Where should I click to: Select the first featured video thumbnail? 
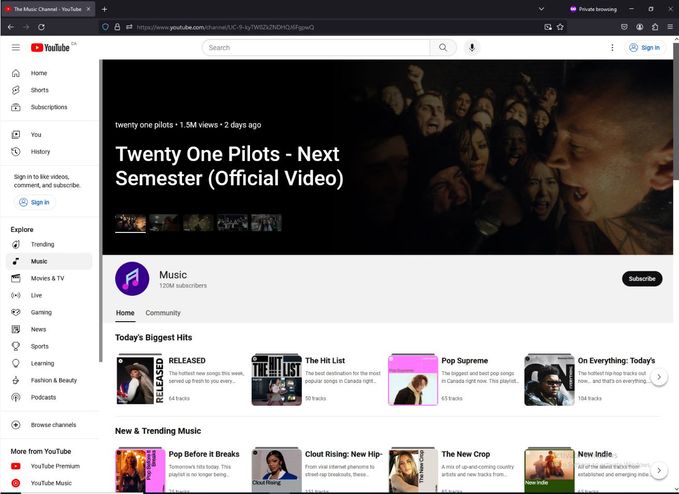click(x=130, y=223)
